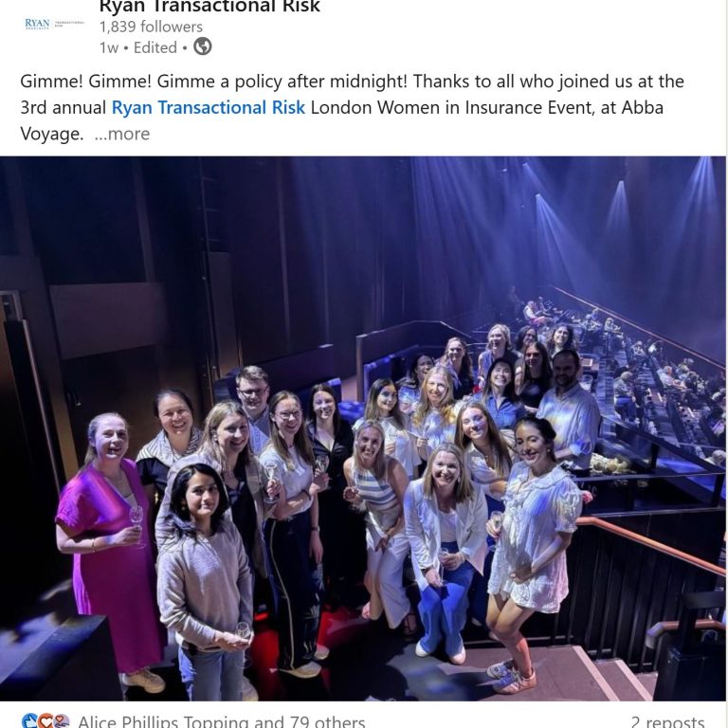
Task: Open reactions from Alice Phillips Topping and others
Action: click(221, 722)
